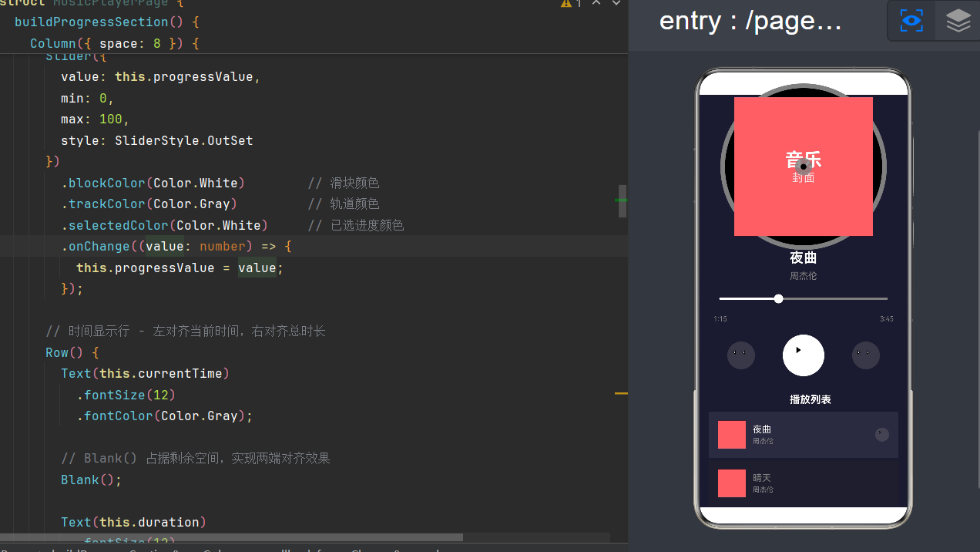Screen dimensions: 980x552
Task: Click Text(this.duration) code
Action: pyautogui.click(x=133, y=523)
